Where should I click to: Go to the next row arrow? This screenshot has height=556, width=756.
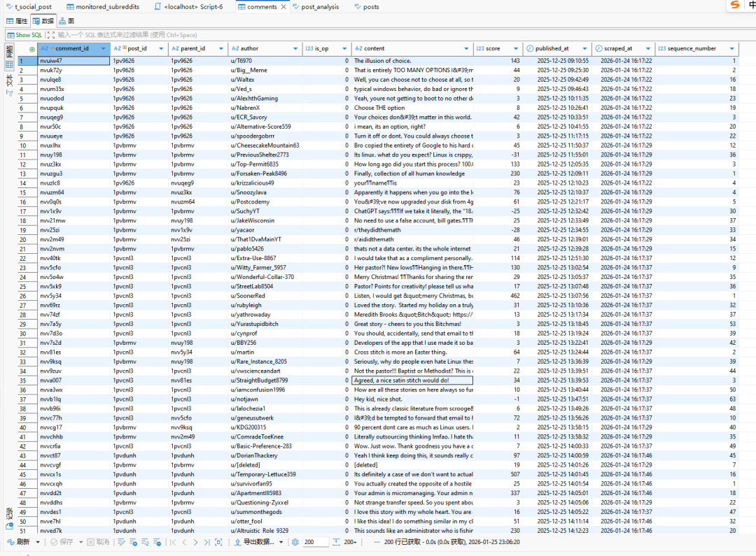[x=197, y=542]
